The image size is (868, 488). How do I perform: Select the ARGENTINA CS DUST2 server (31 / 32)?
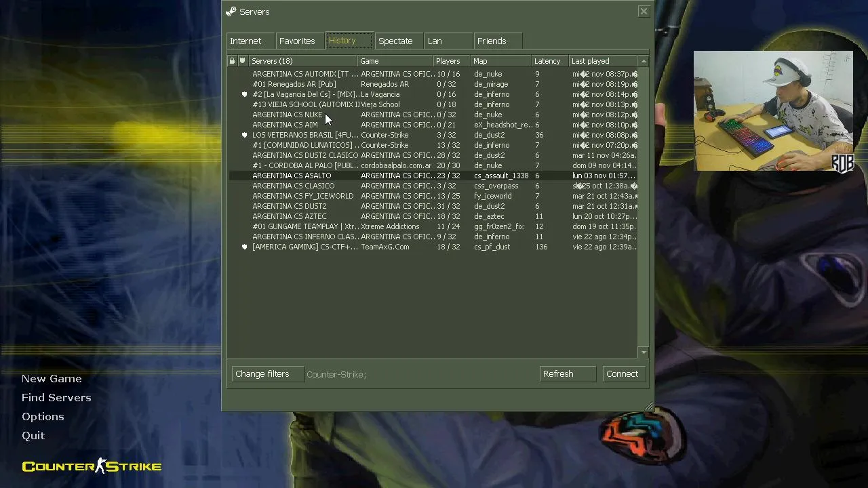(433, 206)
